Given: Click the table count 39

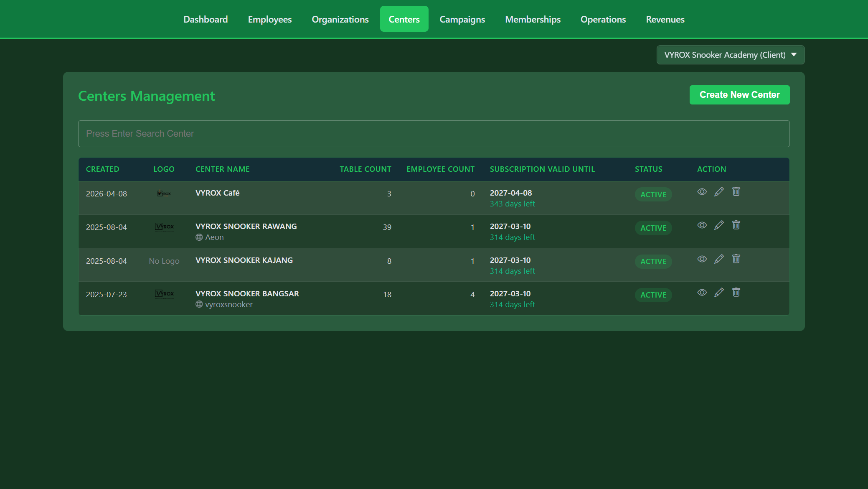Looking at the screenshot, I should coord(387,227).
